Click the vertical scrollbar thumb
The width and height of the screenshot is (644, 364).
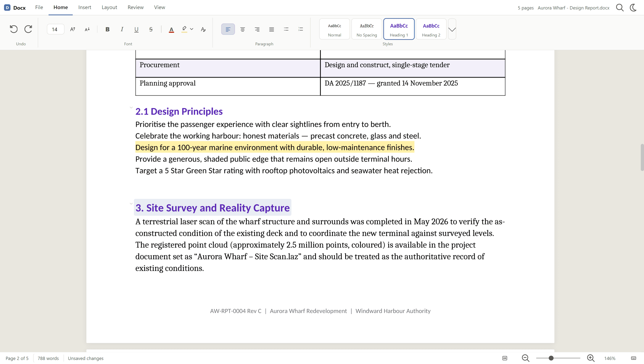point(642,157)
